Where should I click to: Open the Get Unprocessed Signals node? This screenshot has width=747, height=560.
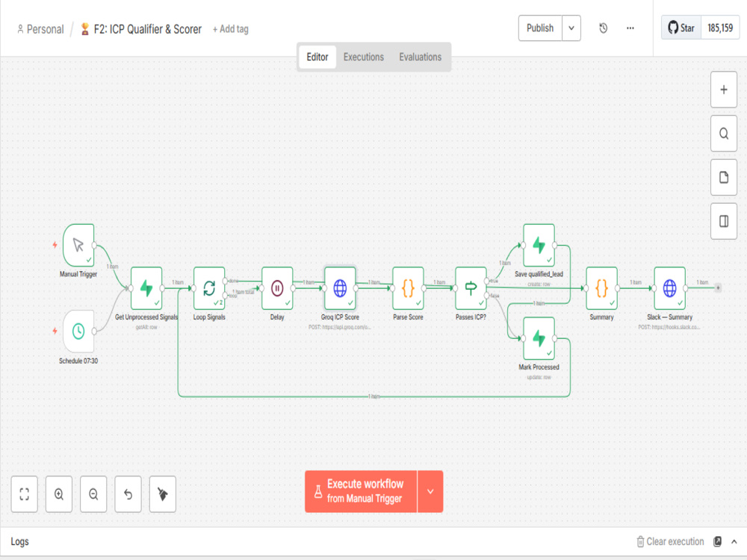point(146,288)
